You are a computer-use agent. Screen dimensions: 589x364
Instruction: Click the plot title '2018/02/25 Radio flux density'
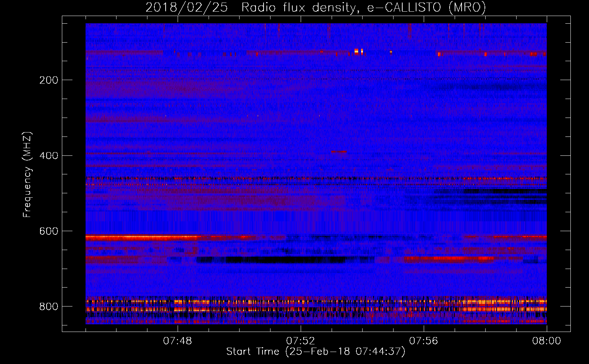pyautogui.click(x=316, y=7)
